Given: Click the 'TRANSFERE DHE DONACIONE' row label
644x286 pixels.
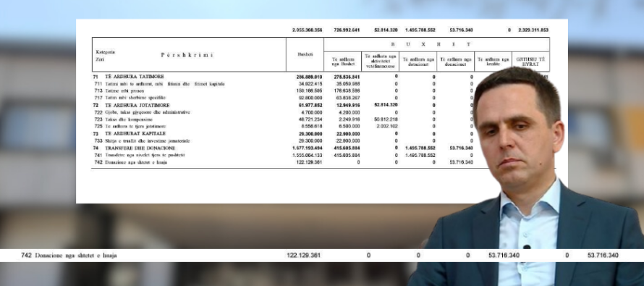Looking at the screenshot, I should click(140, 148).
